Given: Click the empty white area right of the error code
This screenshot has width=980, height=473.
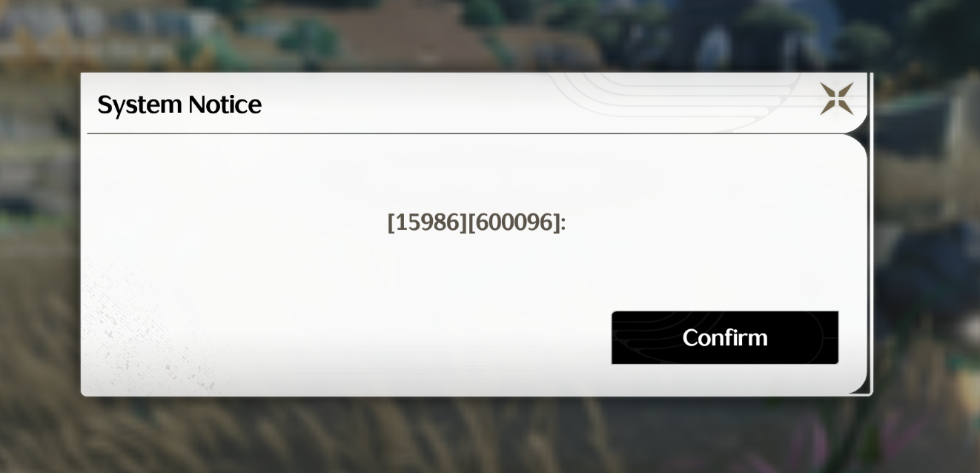Looking at the screenshot, I should [712, 222].
